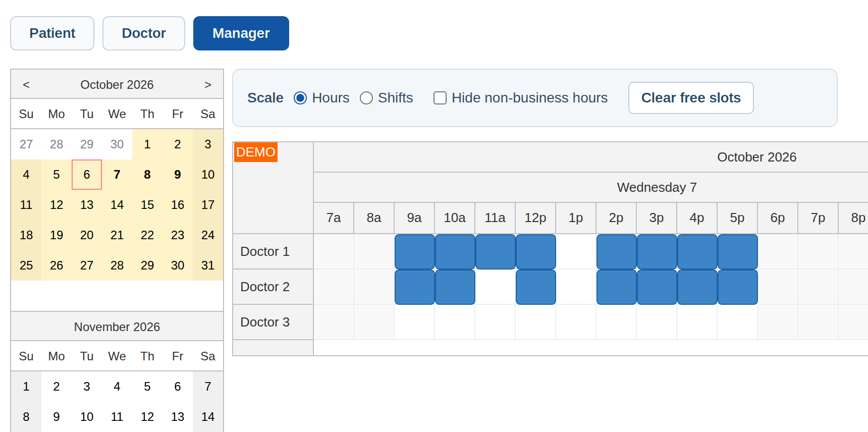Select the Doctor 1 row header
The width and height of the screenshot is (868, 432).
273,251
